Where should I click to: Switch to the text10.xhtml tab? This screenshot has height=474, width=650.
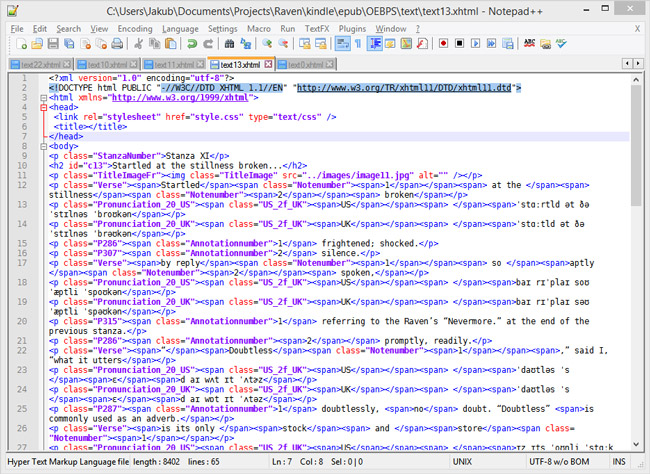point(107,64)
